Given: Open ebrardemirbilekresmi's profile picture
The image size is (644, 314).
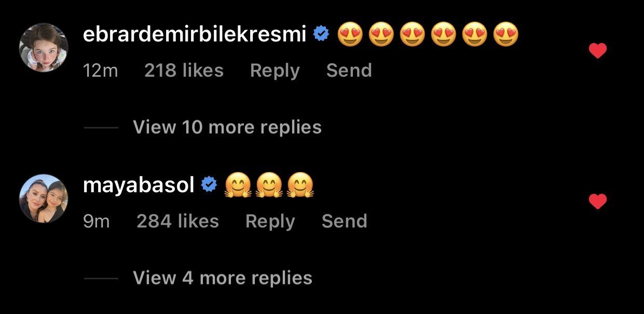Looking at the screenshot, I should click(44, 48).
